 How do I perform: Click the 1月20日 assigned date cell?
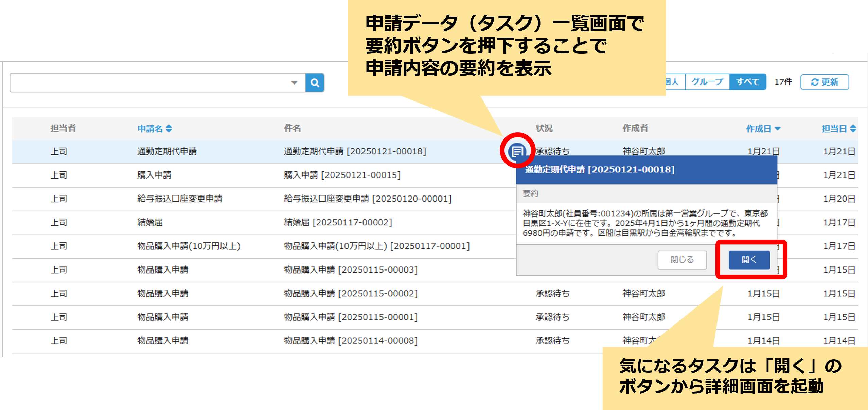pos(839,199)
